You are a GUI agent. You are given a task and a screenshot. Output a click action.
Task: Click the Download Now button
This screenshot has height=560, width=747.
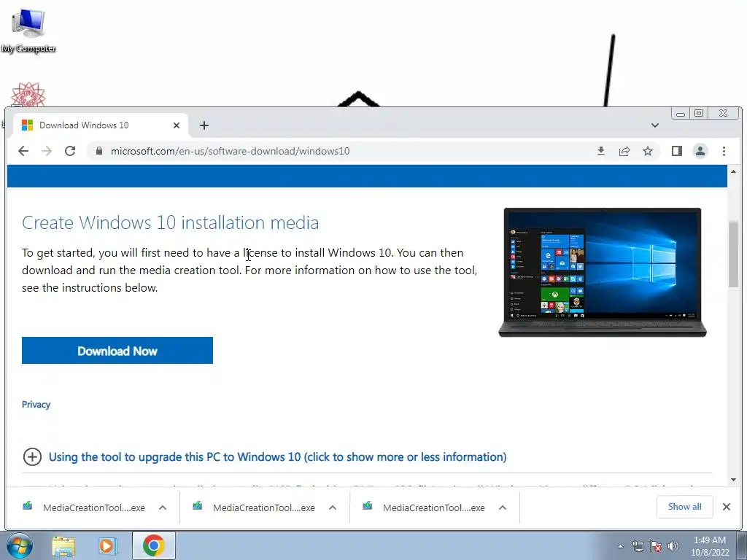click(117, 351)
